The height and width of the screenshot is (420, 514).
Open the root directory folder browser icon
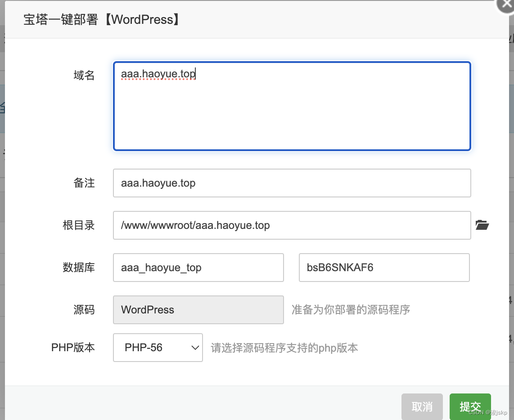482,225
